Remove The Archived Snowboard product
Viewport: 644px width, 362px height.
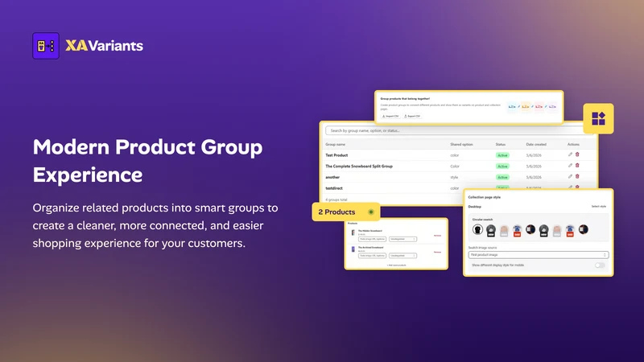coord(437,252)
